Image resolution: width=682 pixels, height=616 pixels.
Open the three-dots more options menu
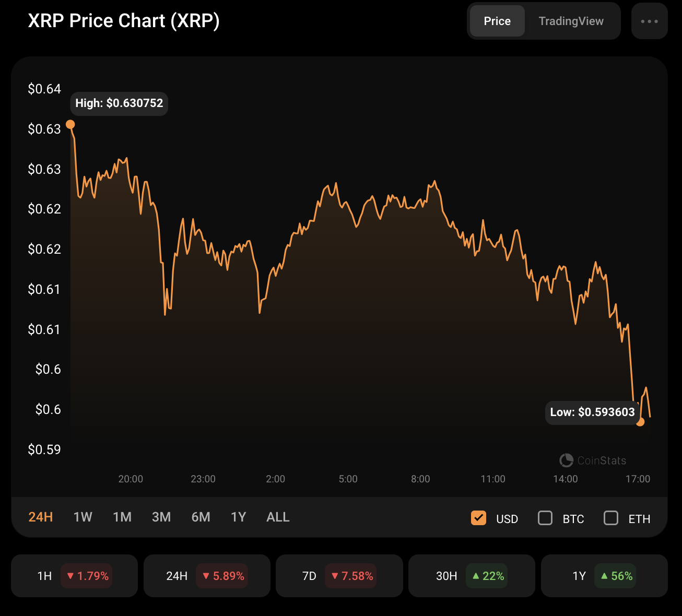[x=649, y=21]
